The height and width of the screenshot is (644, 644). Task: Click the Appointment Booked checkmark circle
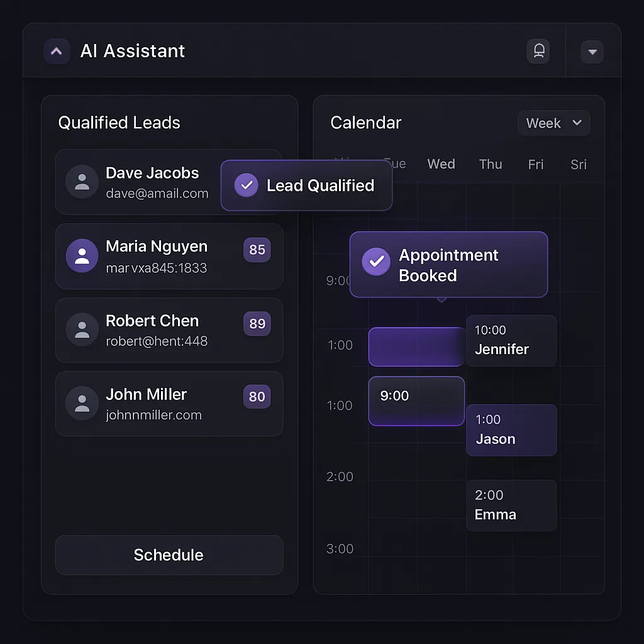(x=376, y=262)
